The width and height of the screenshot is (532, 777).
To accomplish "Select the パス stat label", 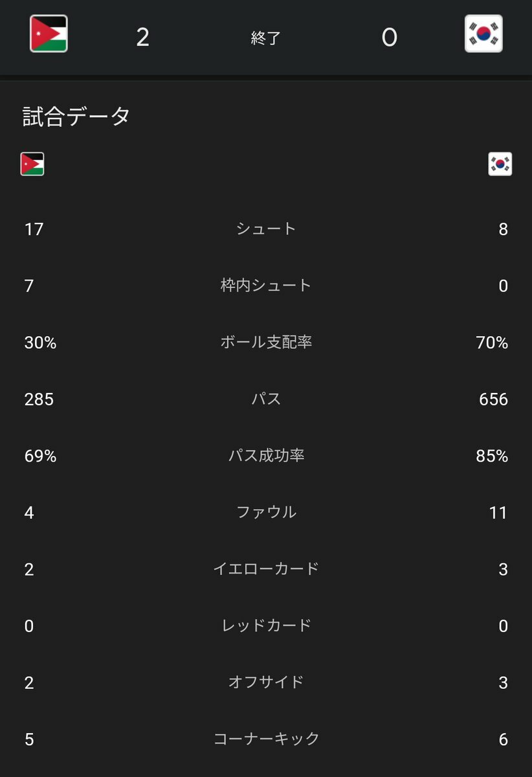I will [x=265, y=399].
